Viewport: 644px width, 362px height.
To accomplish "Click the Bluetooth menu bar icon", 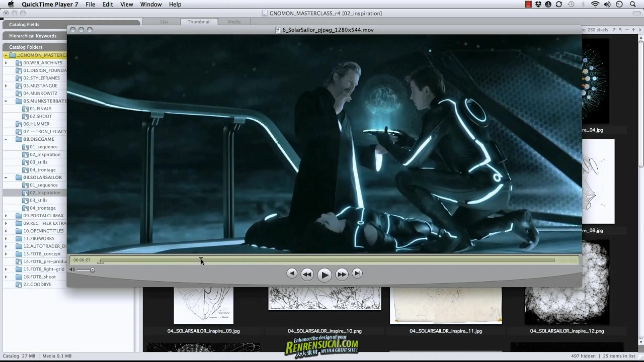I will point(583,5).
